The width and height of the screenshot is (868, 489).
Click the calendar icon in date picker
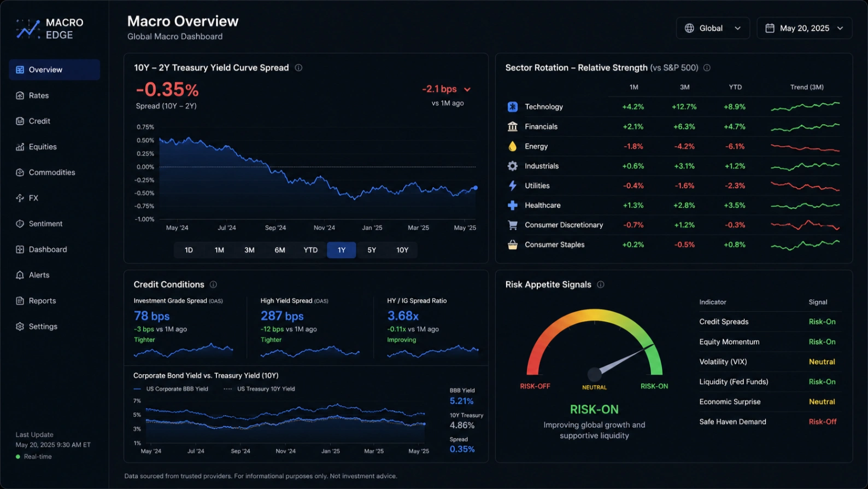pos(770,28)
